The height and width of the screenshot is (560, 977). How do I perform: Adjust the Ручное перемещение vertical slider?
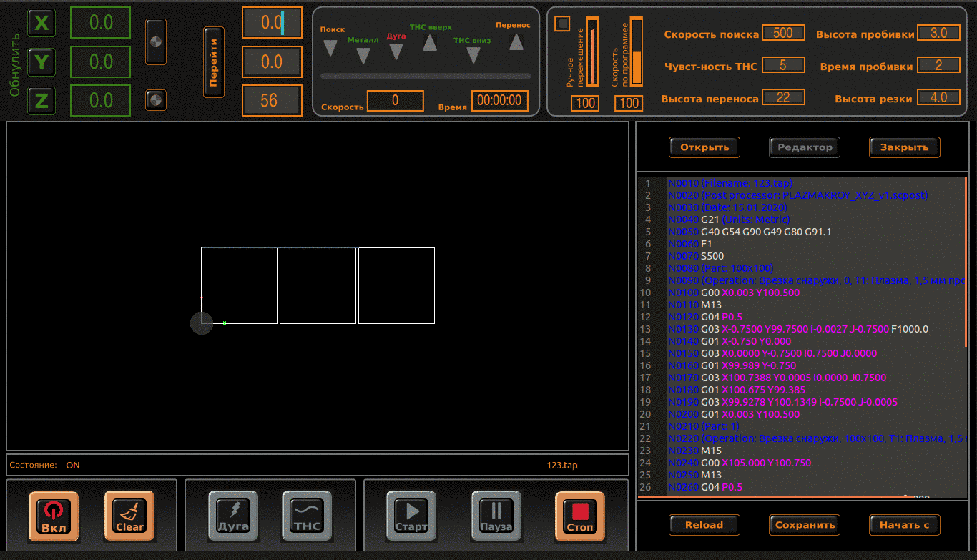tap(592, 51)
